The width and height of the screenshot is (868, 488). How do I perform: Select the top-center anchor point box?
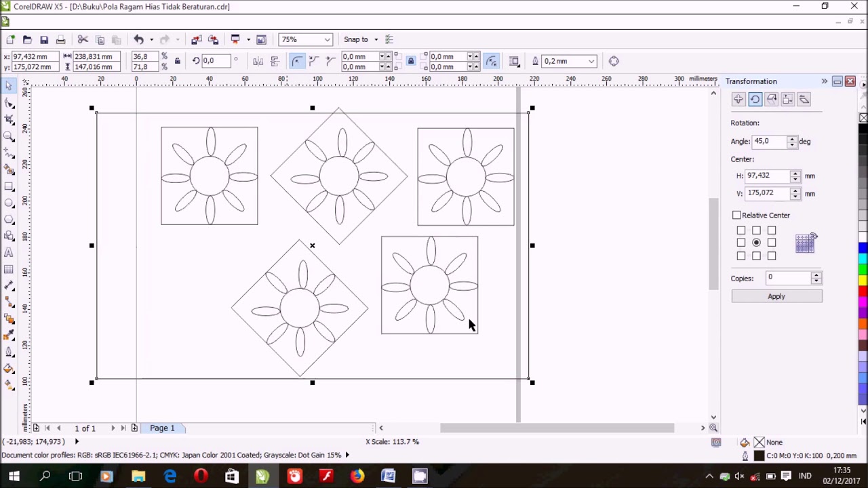[756, 230]
